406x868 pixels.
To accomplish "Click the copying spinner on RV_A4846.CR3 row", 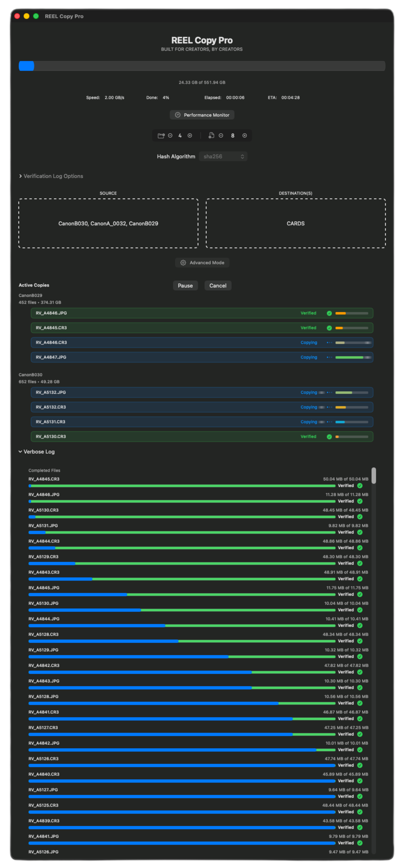I will pyautogui.click(x=329, y=343).
